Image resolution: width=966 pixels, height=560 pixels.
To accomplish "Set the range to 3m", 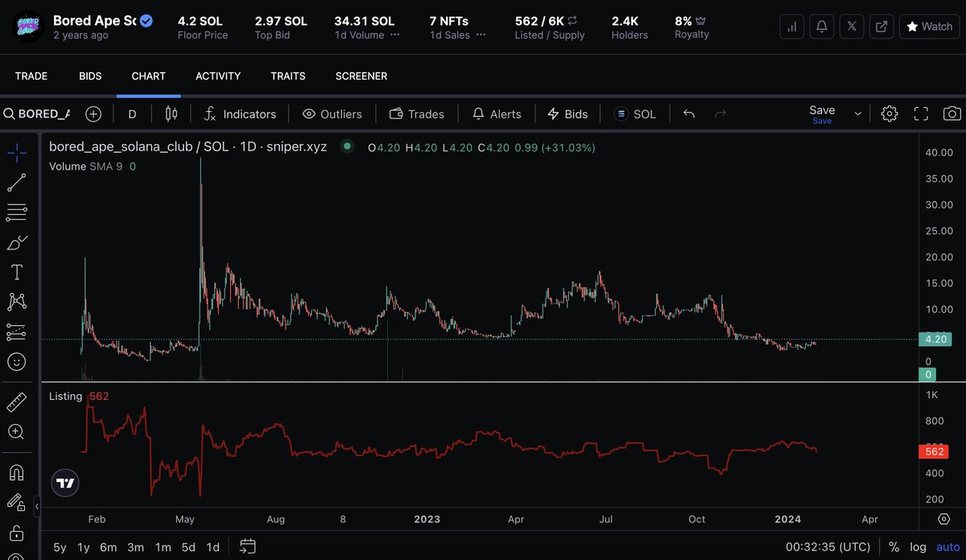I will [x=135, y=547].
